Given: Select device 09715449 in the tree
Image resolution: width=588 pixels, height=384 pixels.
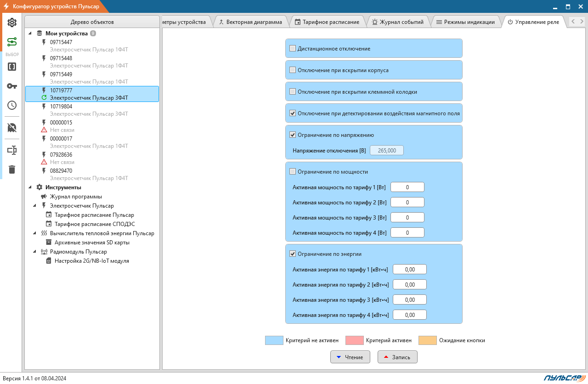Looking at the screenshot, I should coord(92,78).
